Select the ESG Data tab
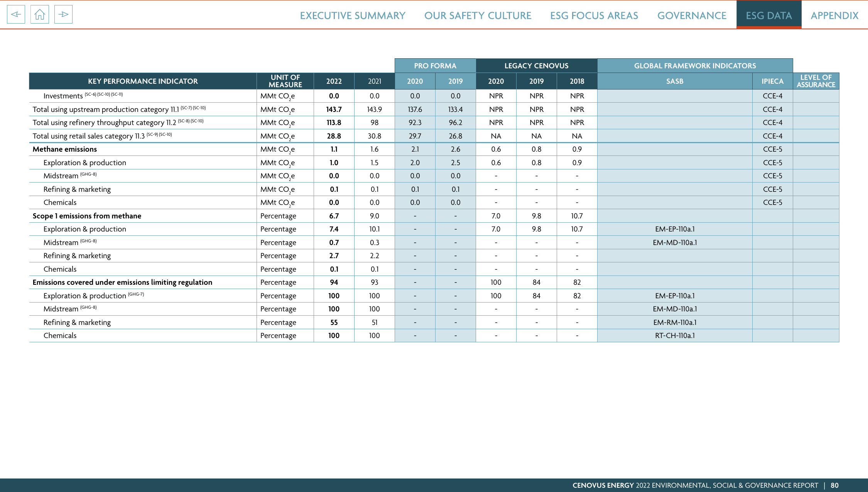Screen dimensions: 868x492 [x=769, y=15]
